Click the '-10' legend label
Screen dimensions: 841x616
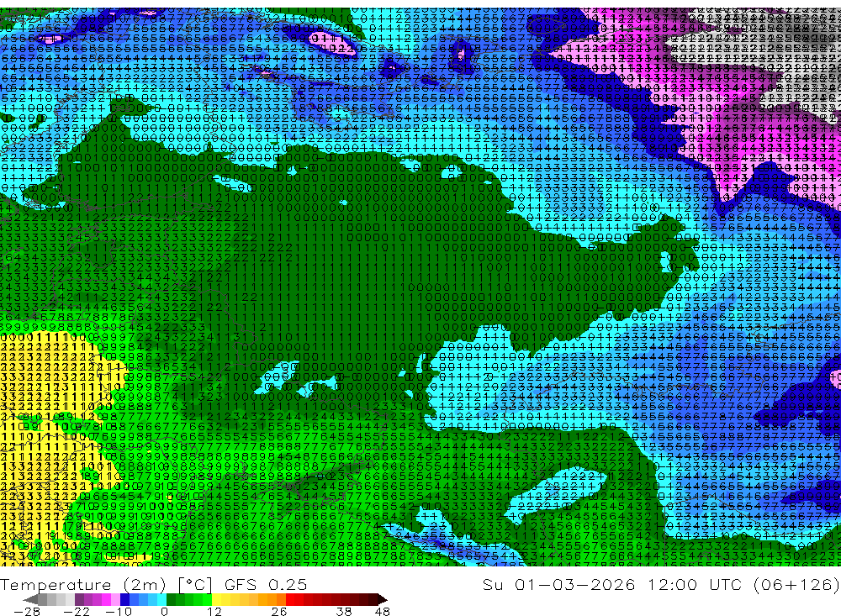pyautogui.click(x=118, y=611)
